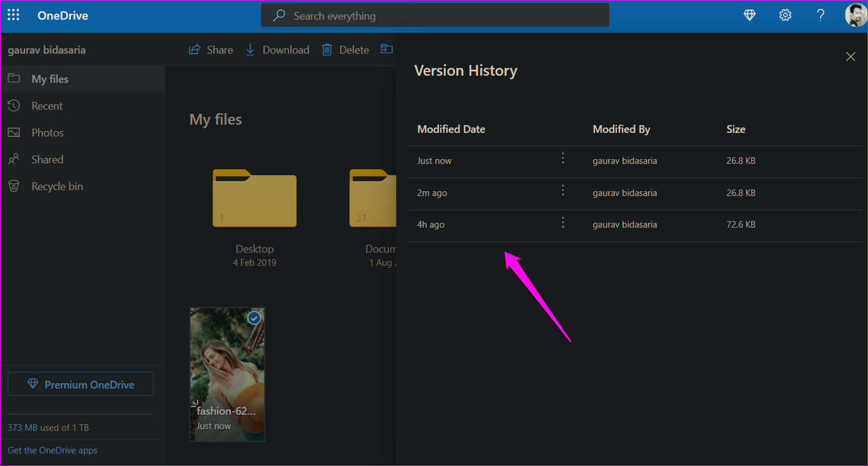Click the 72.6 KB size value
This screenshot has height=466, width=868.
pos(741,225)
